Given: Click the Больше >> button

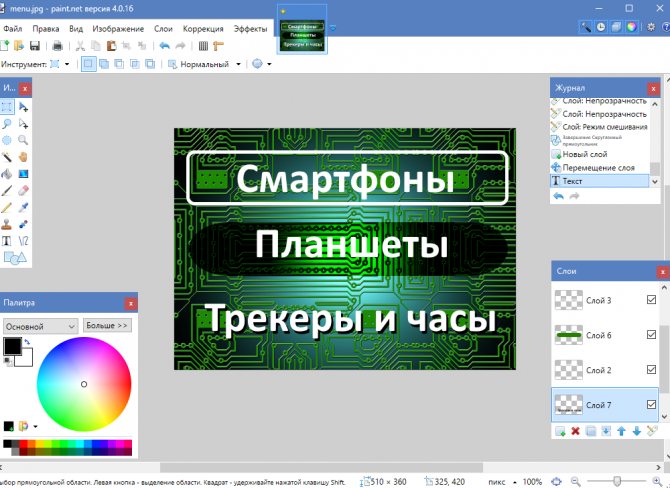Looking at the screenshot, I should pos(107,326).
